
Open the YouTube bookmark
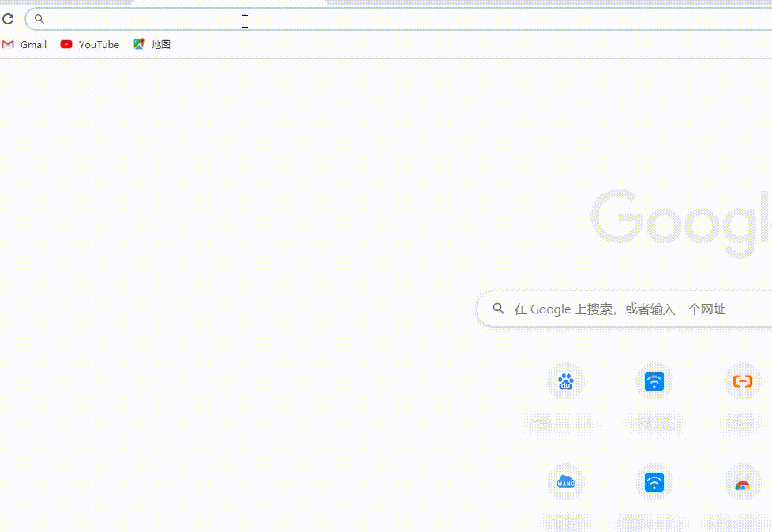point(90,45)
